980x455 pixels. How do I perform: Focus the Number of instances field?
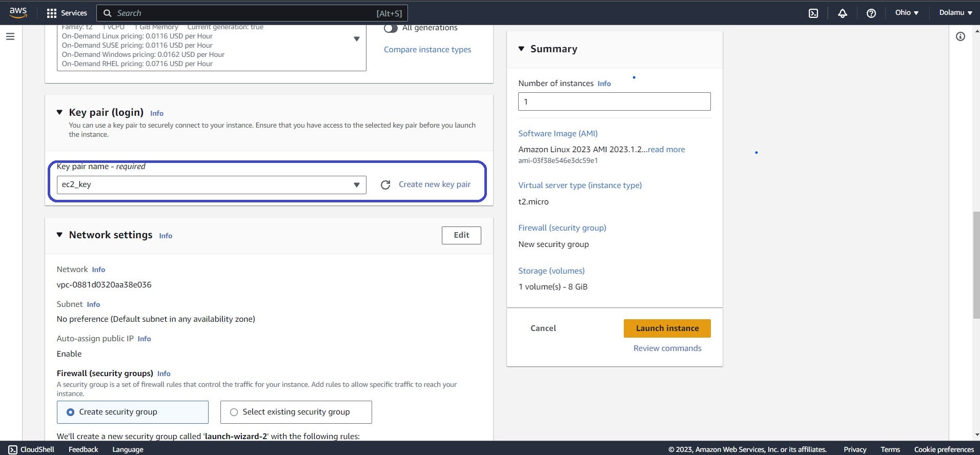coord(615,101)
